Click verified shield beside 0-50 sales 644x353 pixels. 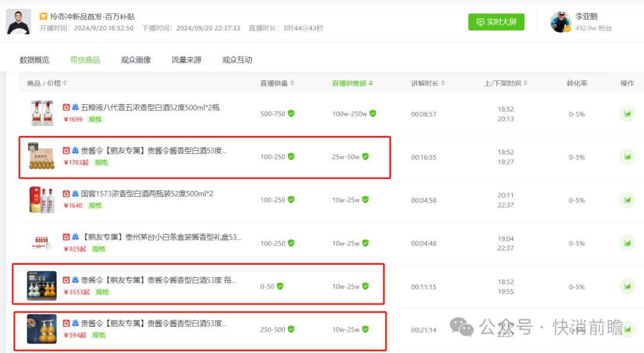pos(280,286)
